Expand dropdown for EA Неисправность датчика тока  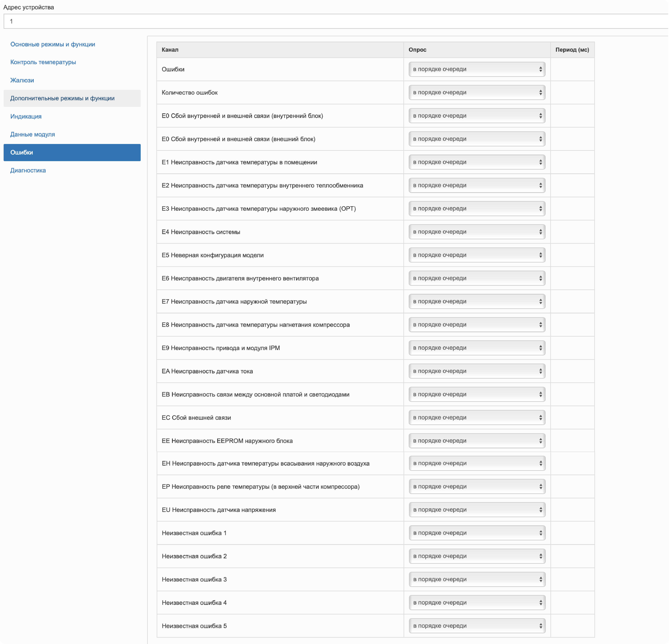click(476, 371)
